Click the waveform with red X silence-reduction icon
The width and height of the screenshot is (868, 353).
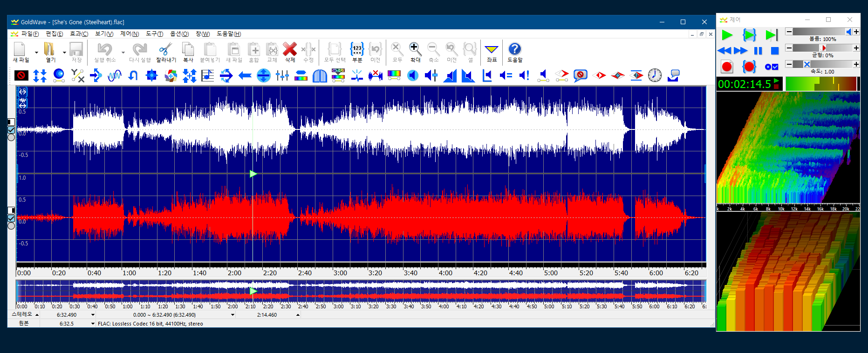coord(376,75)
